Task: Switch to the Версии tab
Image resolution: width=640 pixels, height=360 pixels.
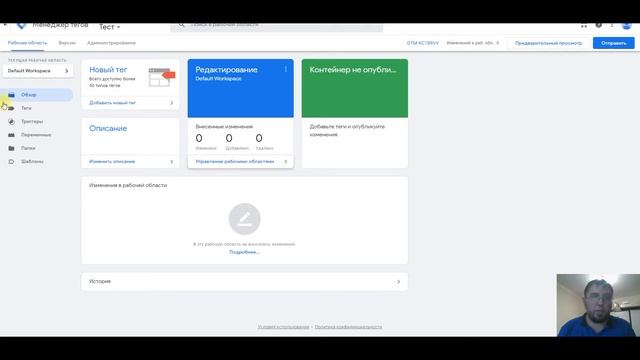Action: pos(67,43)
